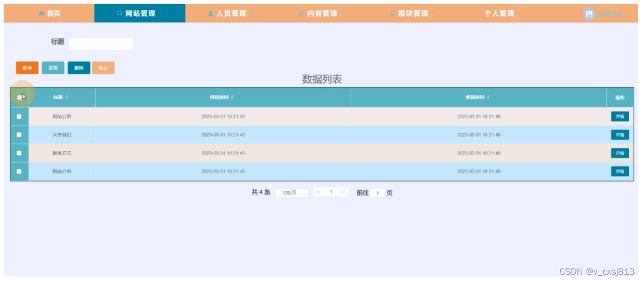Open 详情 for the 网站公告 row
644x282 pixels.
(x=620, y=117)
